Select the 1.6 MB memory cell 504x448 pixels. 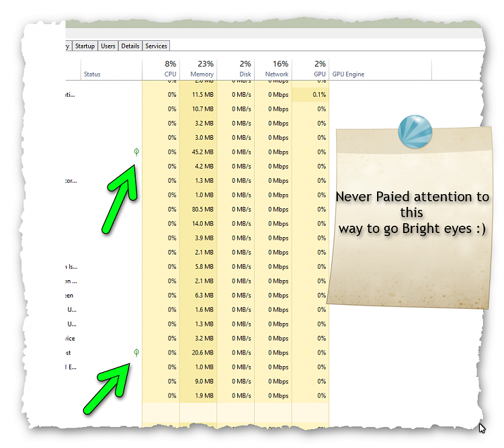198,310
